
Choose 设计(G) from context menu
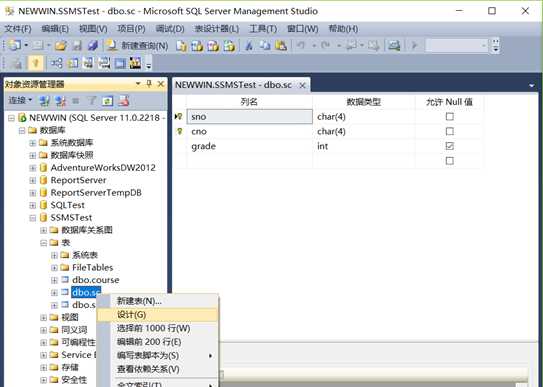[x=158, y=315]
